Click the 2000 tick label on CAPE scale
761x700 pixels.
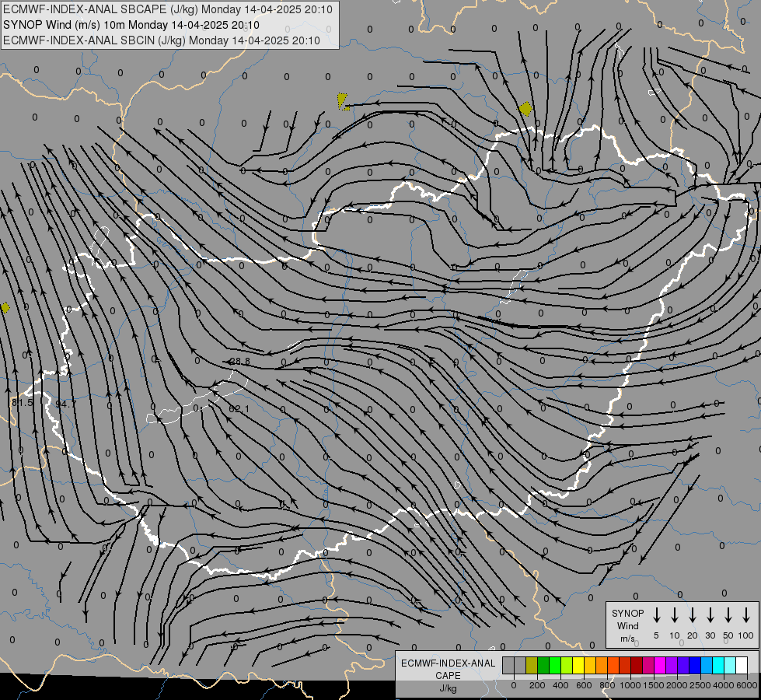click(677, 685)
